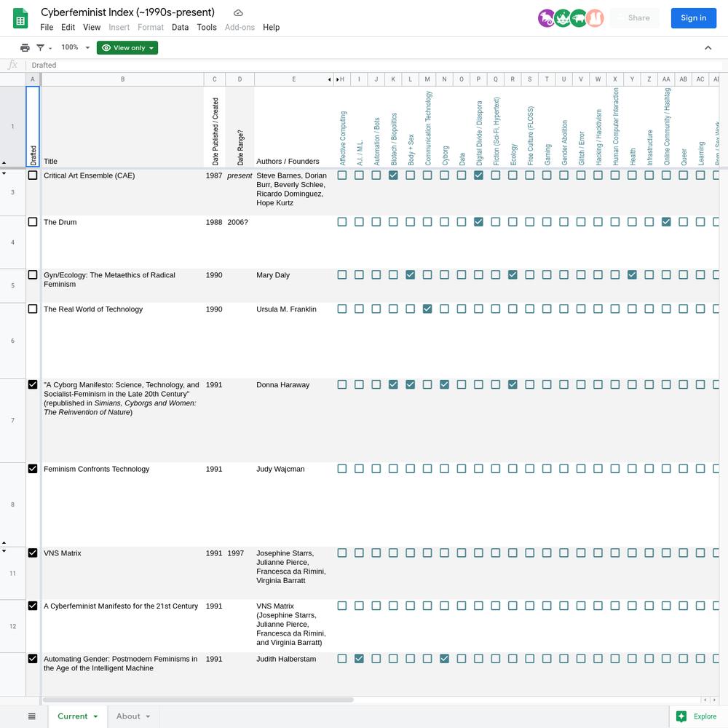Expand hidden rows with the arrow above row 11
Image resolution: width=728 pixels, height=728 pixels.
4,542
